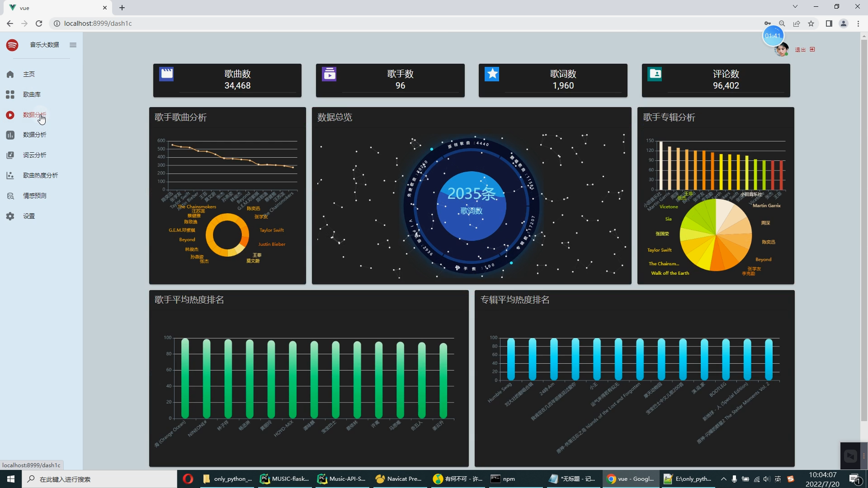Click the 词云分析 sidebar icon
The height and width of the screenshot is (488, 868).
click(10, 155)
